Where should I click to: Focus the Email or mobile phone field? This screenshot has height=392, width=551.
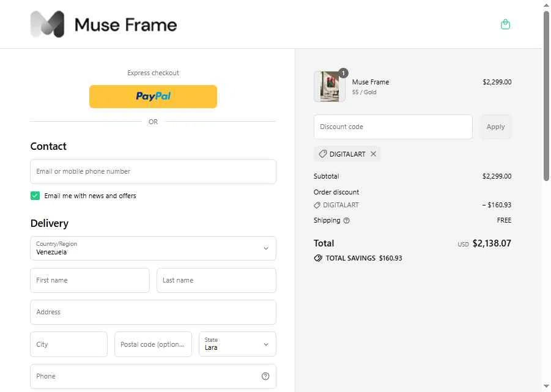153,171
